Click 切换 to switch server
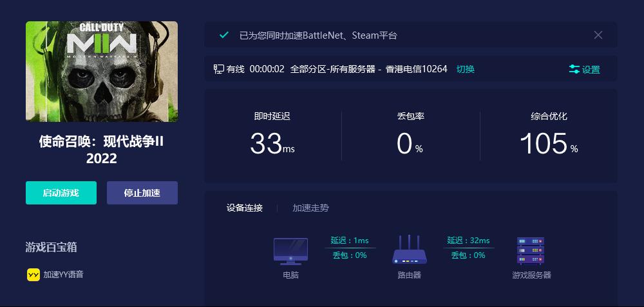This screenshot has width=644, height=307. click(x=466, y=69)
